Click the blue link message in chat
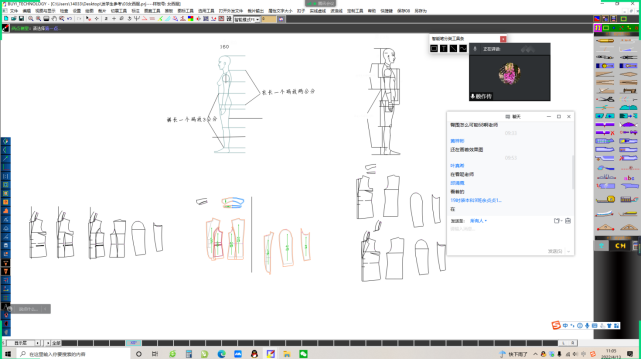The width and height of the screenshot is (642, 360). pyautogui.click(x=476, y=201)
